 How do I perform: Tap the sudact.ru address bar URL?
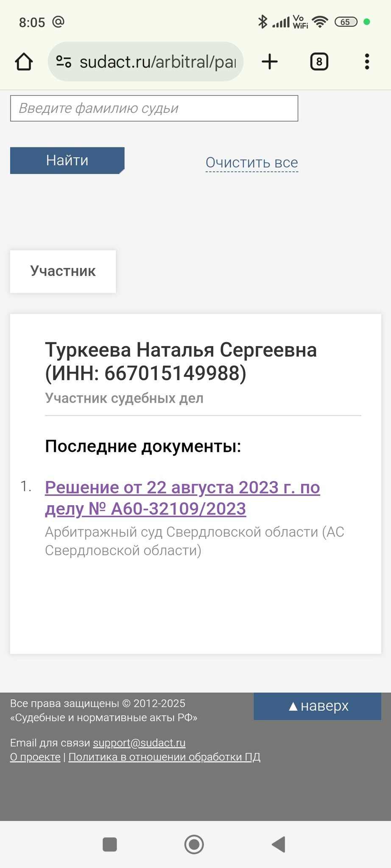click(158, 62)
